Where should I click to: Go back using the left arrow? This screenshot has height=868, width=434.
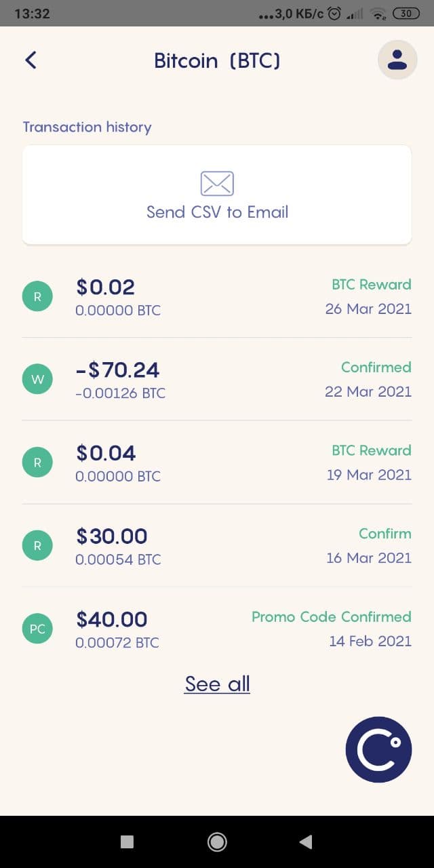[31, 60]
